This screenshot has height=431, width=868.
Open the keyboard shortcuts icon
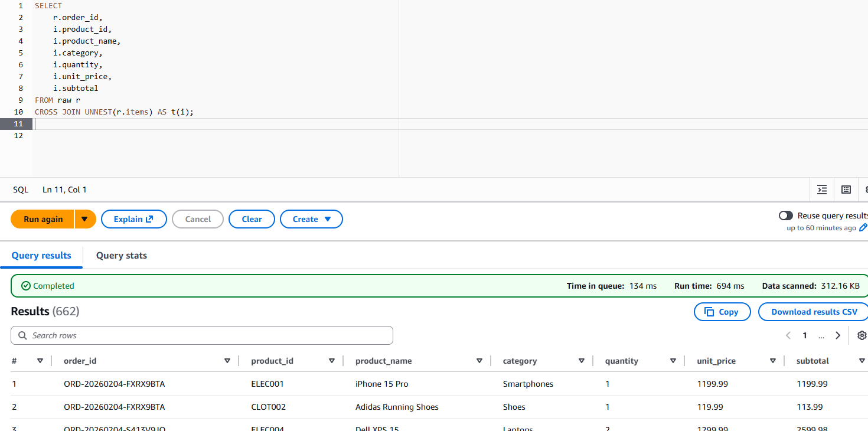click(x=846, y=190)
